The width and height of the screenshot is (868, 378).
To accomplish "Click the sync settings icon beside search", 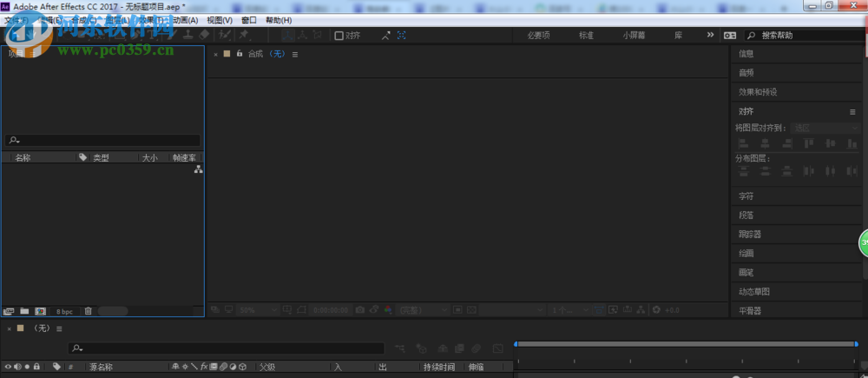I will click(x=730, y=36).
